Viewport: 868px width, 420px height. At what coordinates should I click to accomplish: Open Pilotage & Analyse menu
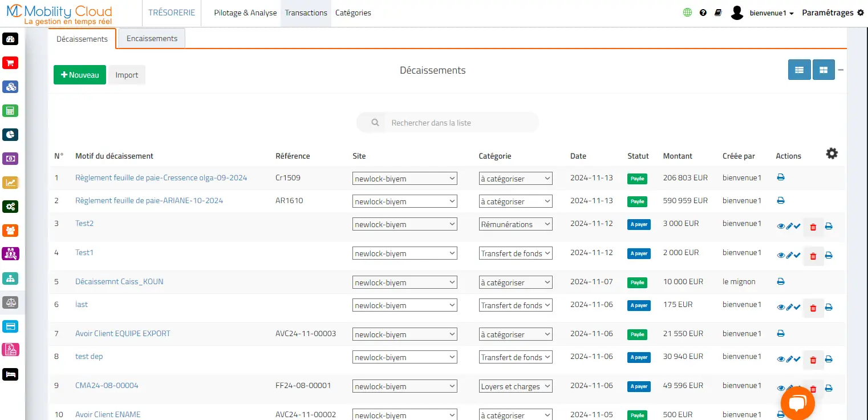tap(245, 13)
